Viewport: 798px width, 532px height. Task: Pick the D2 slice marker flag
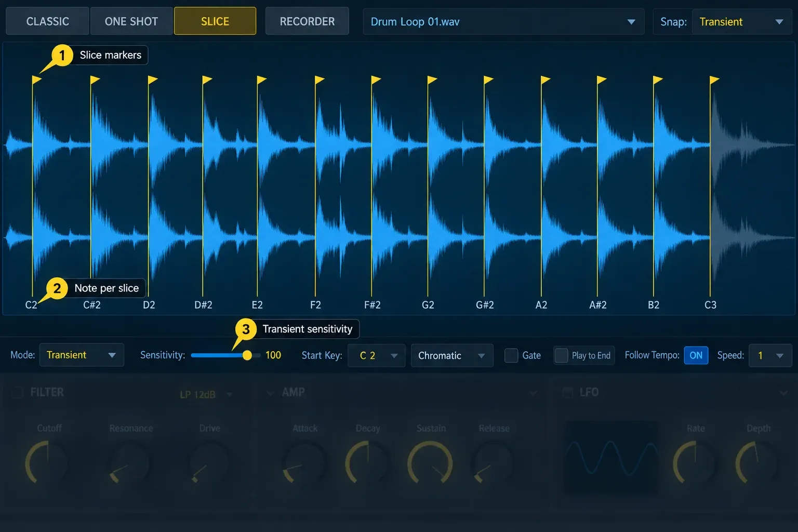(153, 79)
